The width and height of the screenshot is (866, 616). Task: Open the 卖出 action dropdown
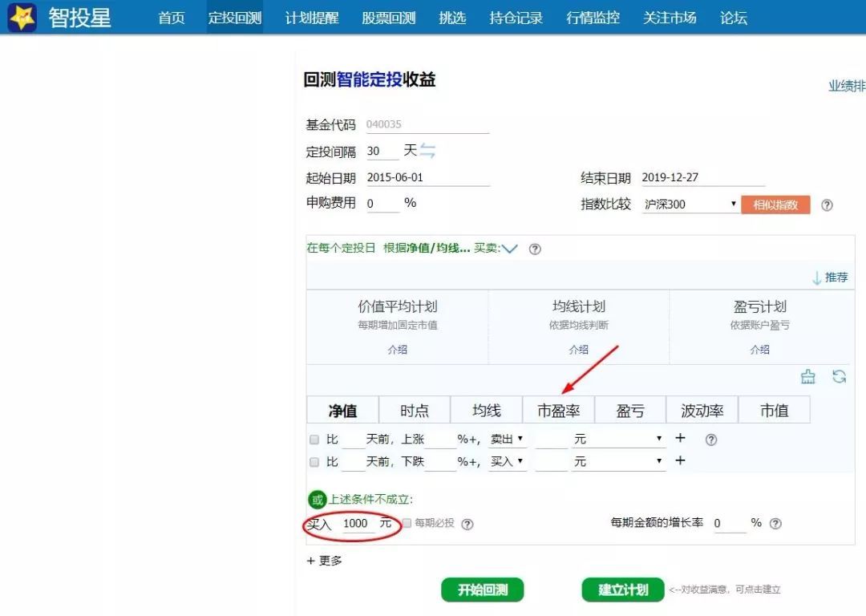click(x=507, y=440)
